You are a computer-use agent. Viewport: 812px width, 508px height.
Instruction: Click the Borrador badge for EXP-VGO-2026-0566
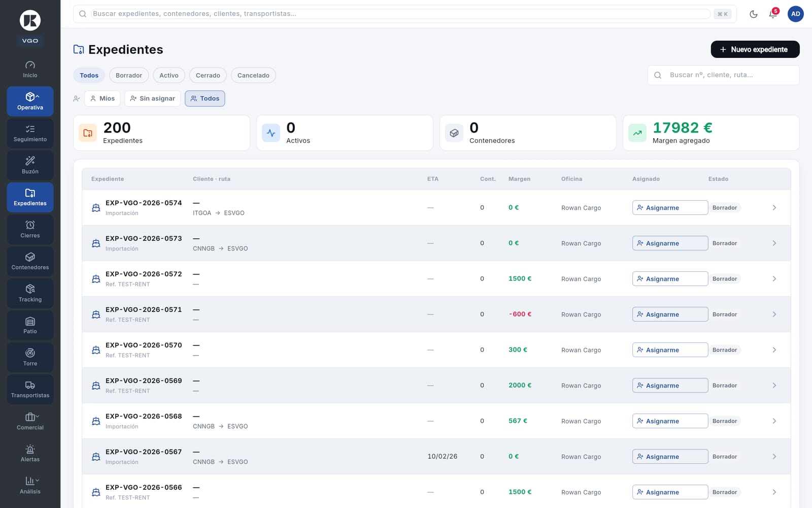click(x=725, y=492)
